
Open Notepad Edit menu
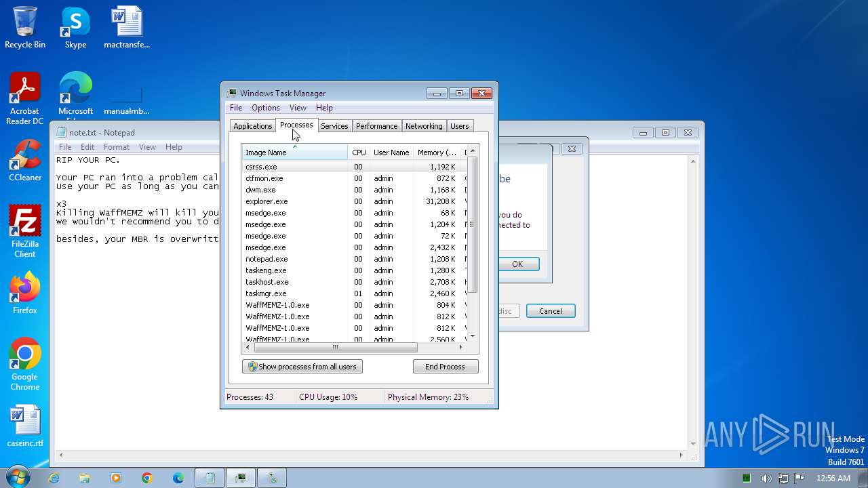point(87,147)
